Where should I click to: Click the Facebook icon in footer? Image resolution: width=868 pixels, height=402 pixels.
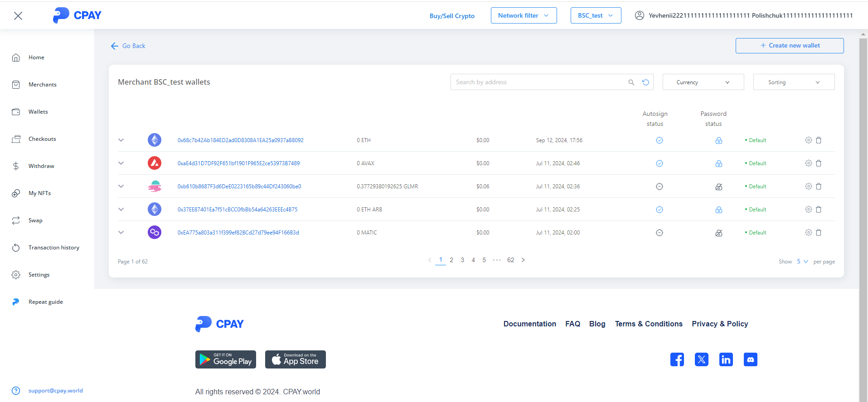coord(677,359)
